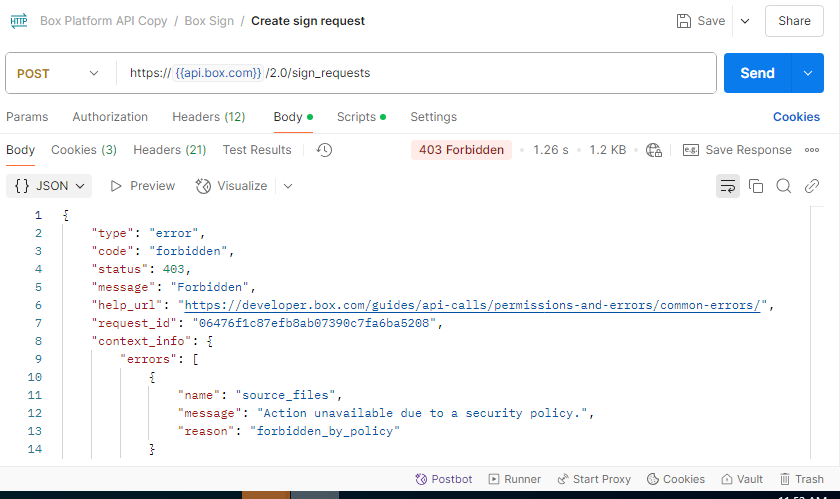
Task: Click the Save floppy disk icon
Action: point(684,21)
